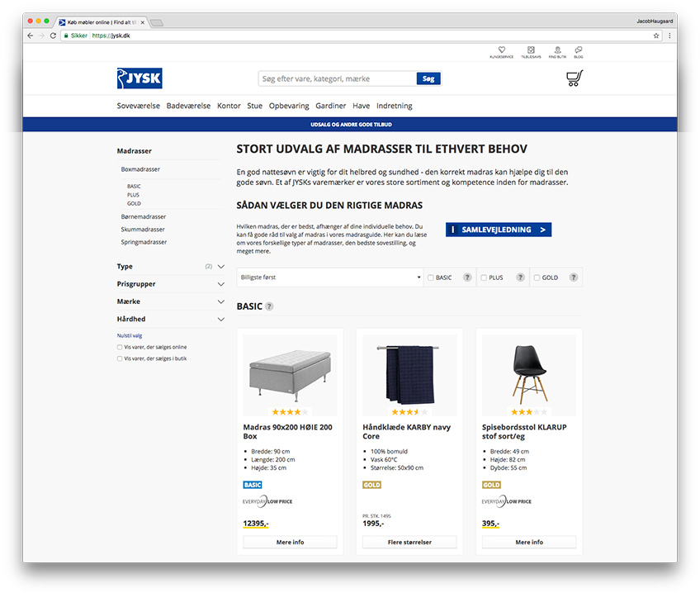Image resolution: width=700 pixels, height=593 pixels.
Task: Open Kontor menu
Action: [229, 106]
